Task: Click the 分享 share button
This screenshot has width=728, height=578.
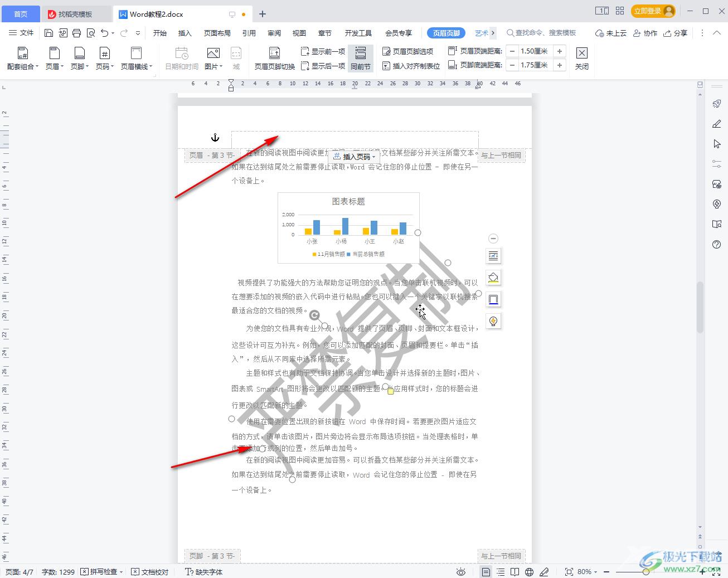Action: pyautogui.click(x=676, y=33)
